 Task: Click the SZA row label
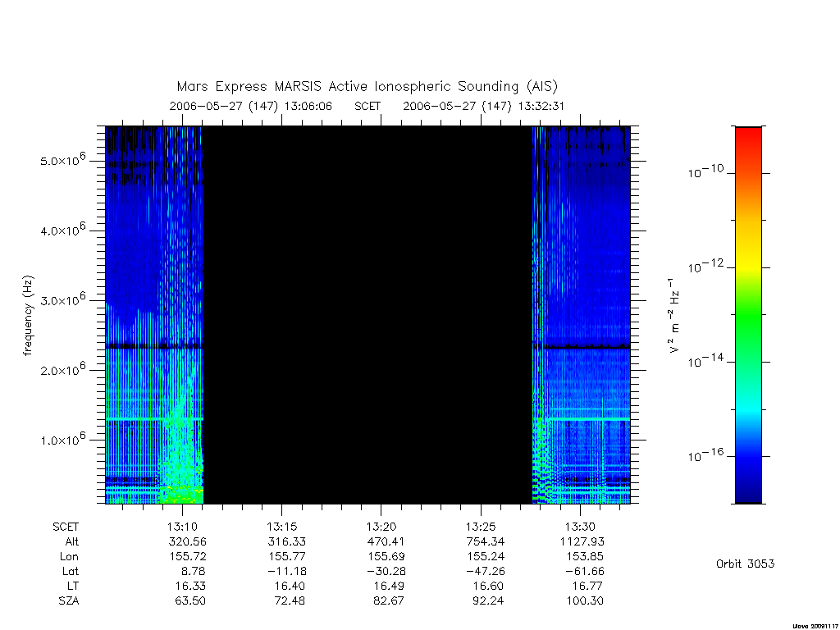click(x=69, y=601)
